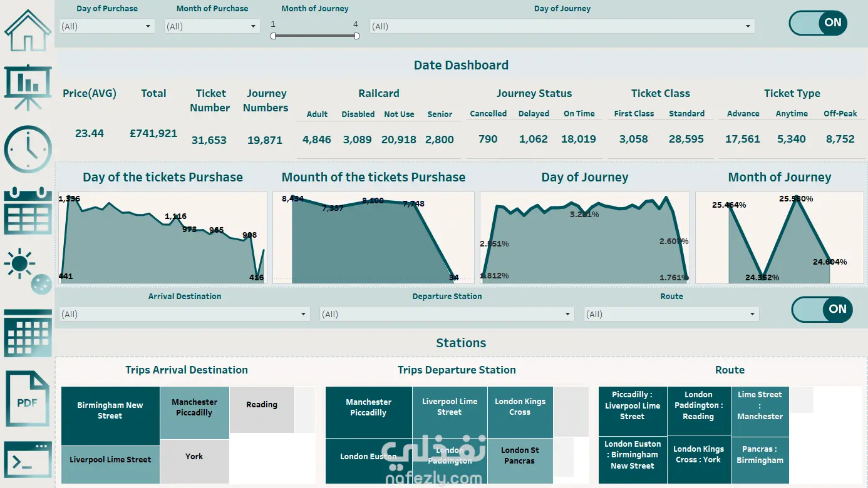Select London Kings Cross : York route tile
This screenshot has height=488, width=868.
[x=699, y=454]
